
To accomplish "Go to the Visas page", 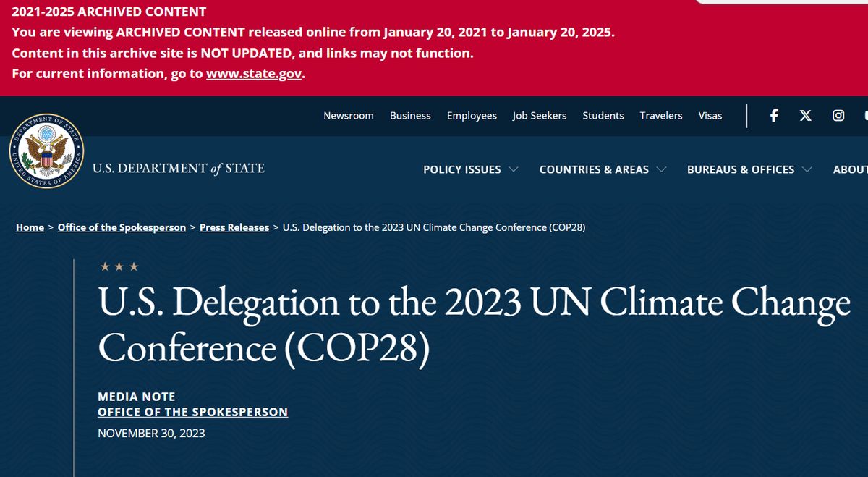I will pos(710,116).
